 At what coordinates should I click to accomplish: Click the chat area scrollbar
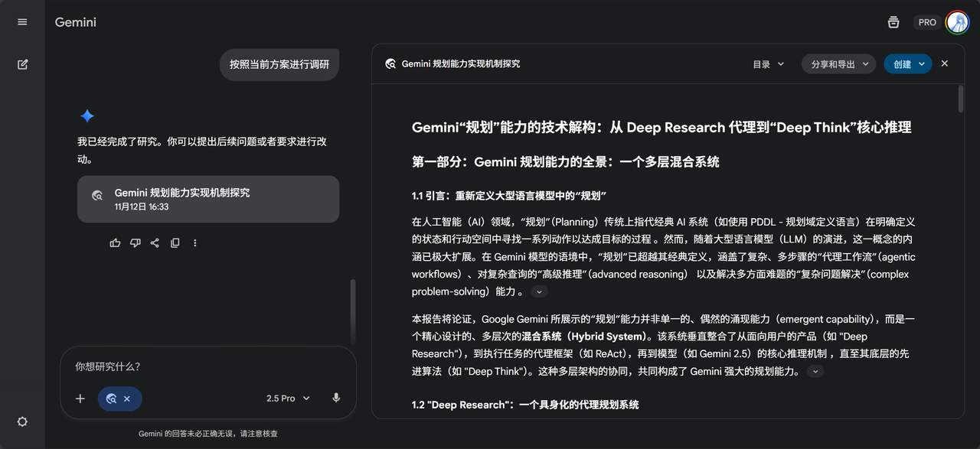(353, 312)
